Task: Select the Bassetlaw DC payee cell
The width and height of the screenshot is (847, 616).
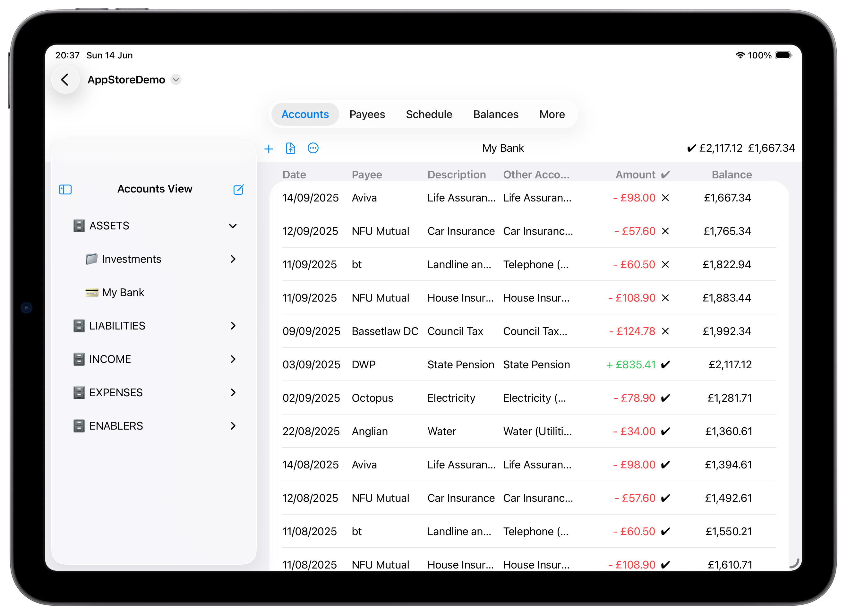Action: [x=385, y=331]
